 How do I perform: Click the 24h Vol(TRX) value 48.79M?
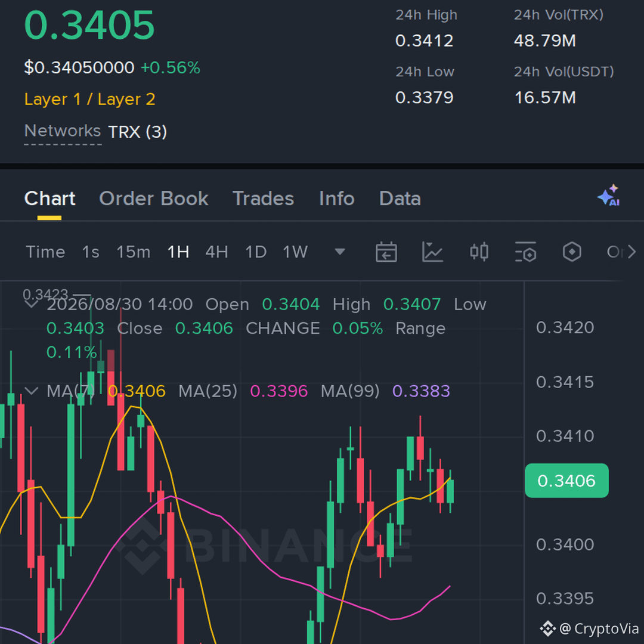click(x=545, y=41)
